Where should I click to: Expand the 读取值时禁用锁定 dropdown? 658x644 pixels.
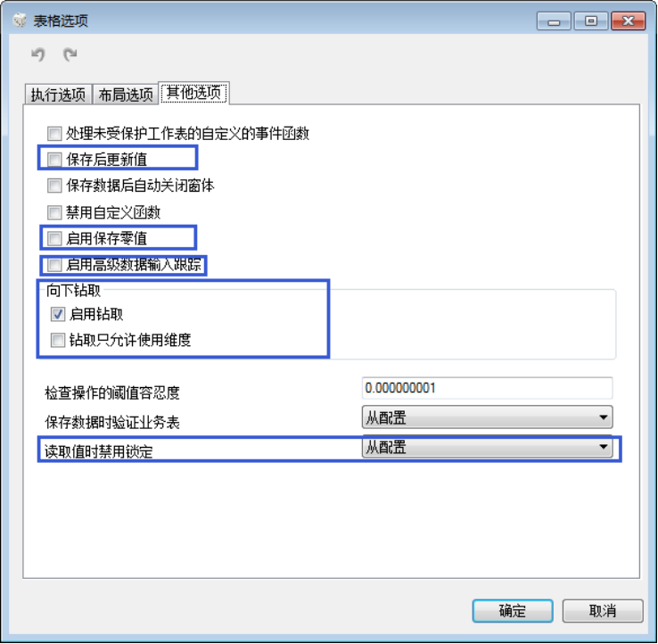[487, 447]
